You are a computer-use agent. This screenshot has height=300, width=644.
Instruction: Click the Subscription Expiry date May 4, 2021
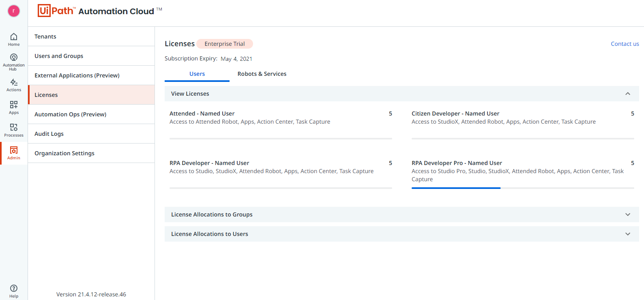pos(236,59)
